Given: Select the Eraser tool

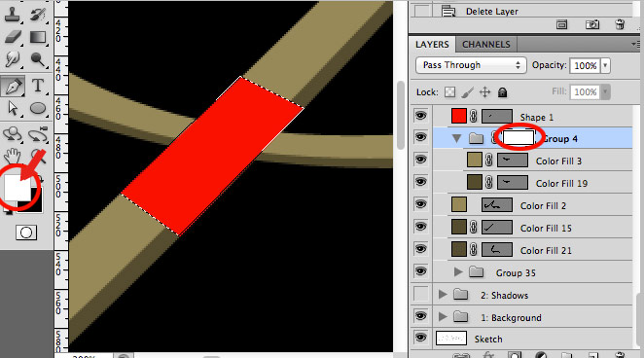Looking at the screenshot, I should pyautogui.click(x=13, y=37).
